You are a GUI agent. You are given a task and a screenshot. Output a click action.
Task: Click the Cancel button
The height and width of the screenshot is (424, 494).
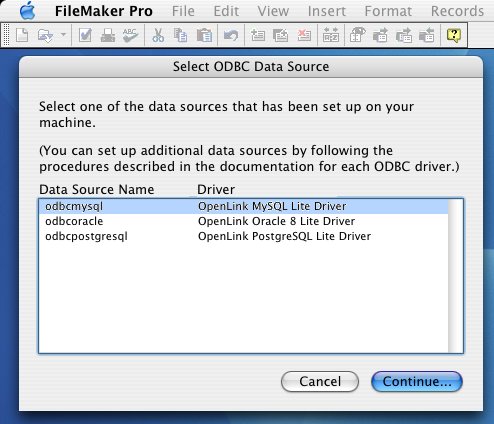click(320, 381)
